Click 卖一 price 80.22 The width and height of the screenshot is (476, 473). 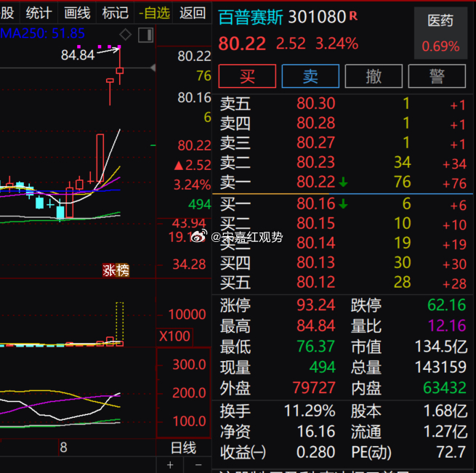coord(315,182)
